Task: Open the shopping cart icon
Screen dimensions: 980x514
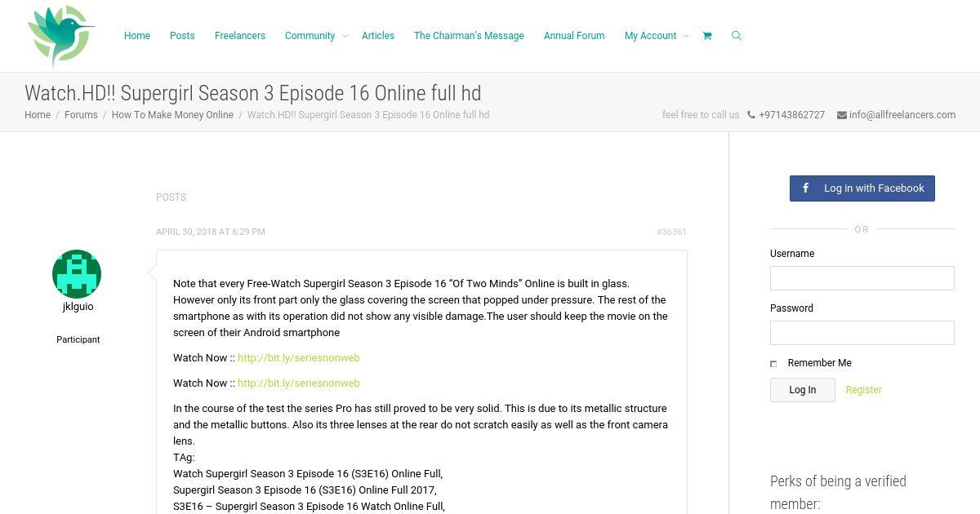Action: click(x=707, y=36)
